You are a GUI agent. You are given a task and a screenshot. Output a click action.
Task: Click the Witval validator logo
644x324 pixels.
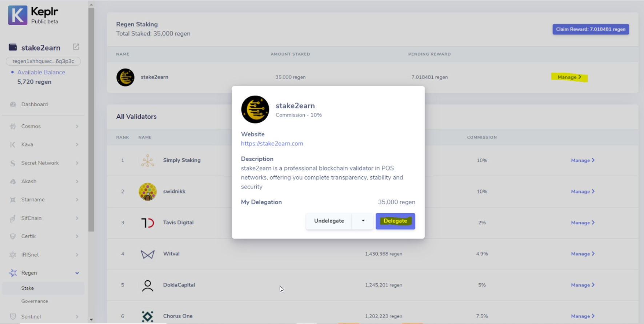pos(148,254)
